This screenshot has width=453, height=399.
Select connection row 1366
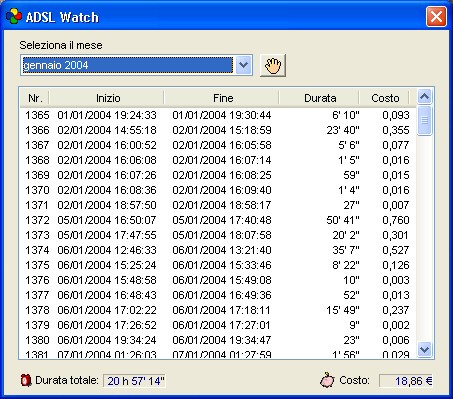click(x=217, y=130)
